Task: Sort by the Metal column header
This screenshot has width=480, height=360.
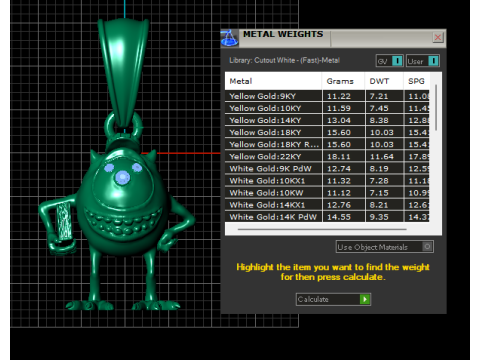Action: [273, 81]
